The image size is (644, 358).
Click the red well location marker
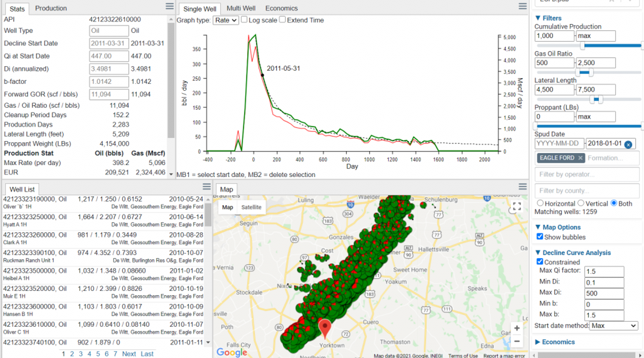325,327
